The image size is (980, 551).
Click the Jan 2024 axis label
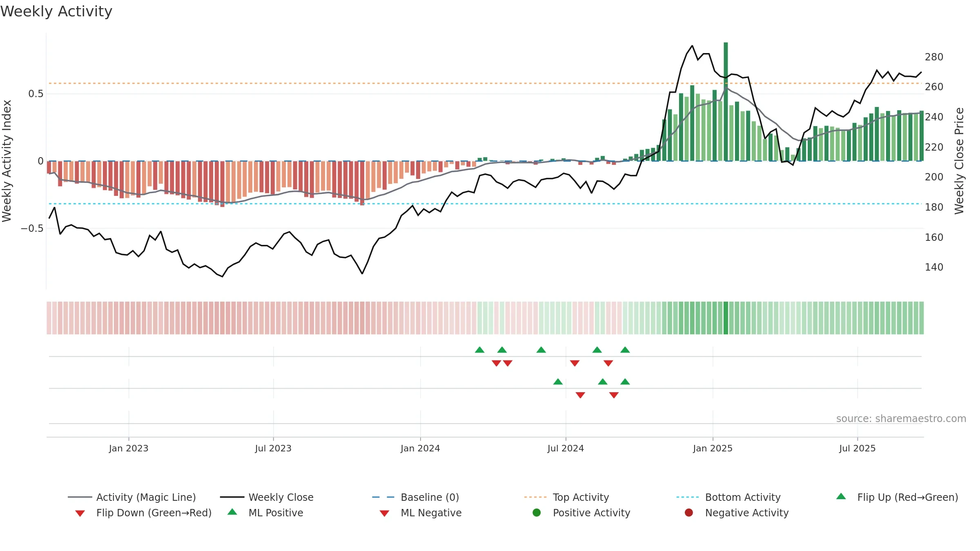(420, 448)
